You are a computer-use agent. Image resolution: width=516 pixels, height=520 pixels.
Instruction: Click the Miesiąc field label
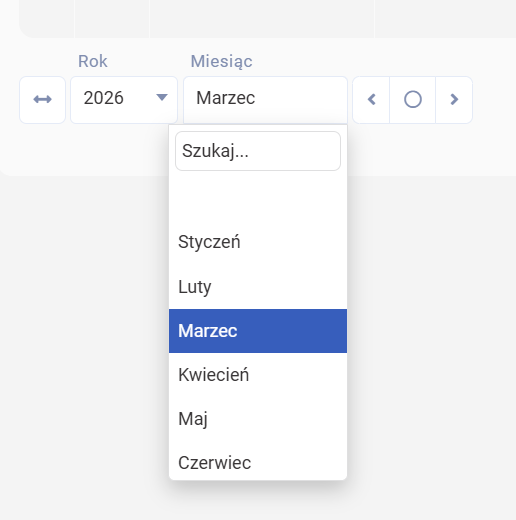(221, 62)
